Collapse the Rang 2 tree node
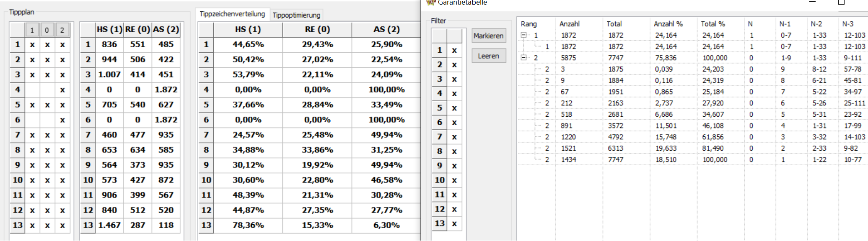This screenshot has height=241, width=868. click(523, 58)
